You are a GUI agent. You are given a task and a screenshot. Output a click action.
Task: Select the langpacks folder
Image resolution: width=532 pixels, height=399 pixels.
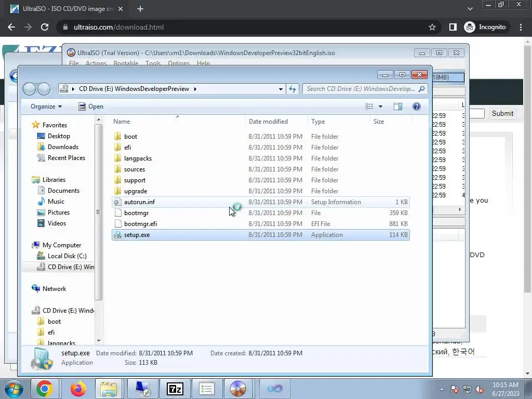(x=261, y=158)
